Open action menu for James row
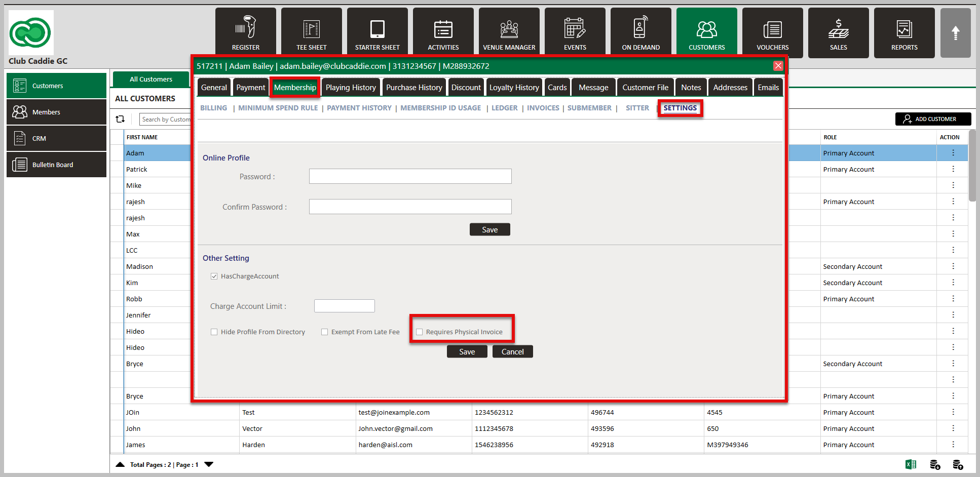The width and height of the screenshot is (980, 477). (x=953, y=445)
